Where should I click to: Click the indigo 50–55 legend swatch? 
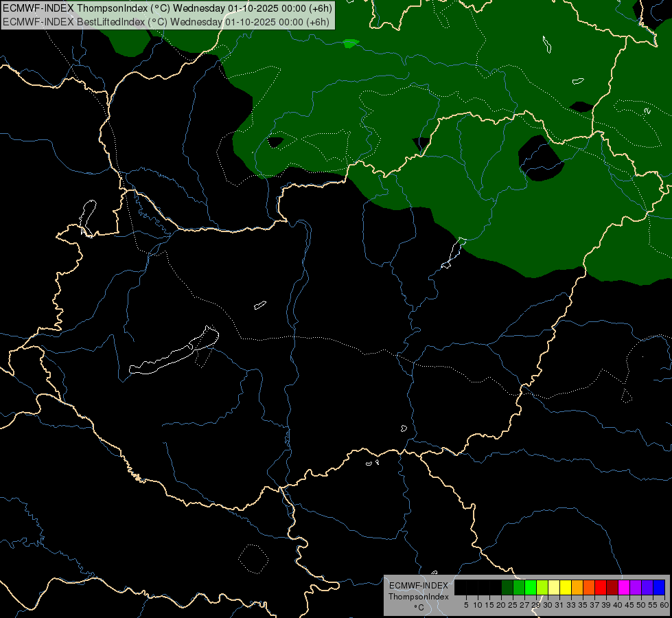click(647, 587)
